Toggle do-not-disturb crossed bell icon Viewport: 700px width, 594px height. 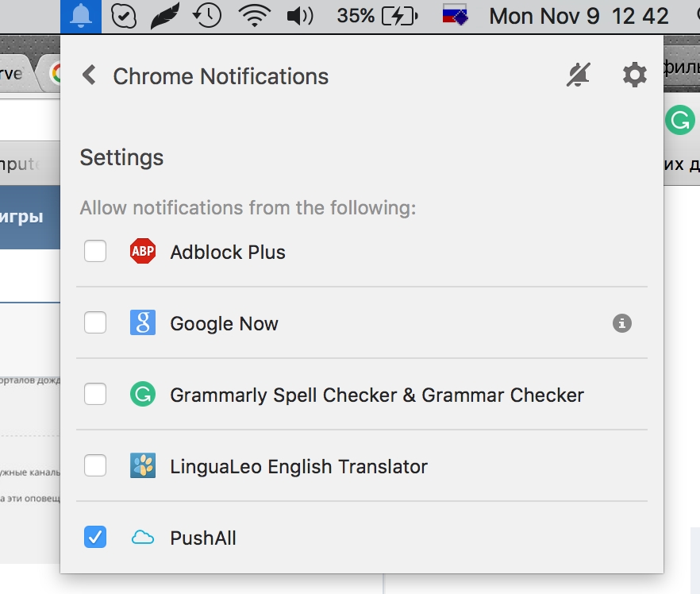578,75
